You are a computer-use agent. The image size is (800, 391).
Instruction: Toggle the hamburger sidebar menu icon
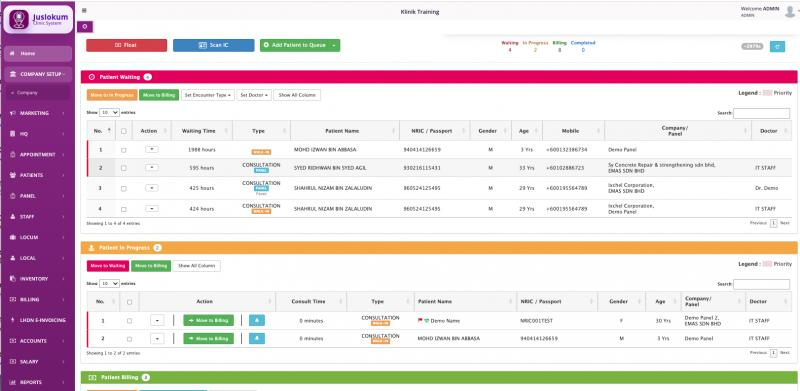[84, 11]
